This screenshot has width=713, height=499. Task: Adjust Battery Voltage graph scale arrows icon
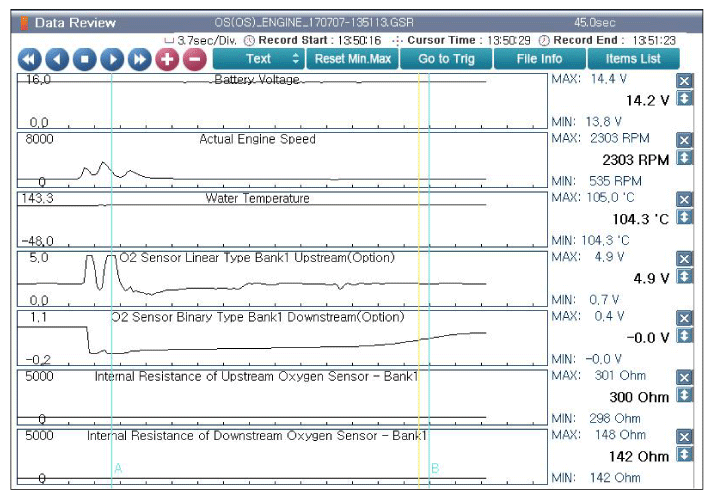click(684, 98)
